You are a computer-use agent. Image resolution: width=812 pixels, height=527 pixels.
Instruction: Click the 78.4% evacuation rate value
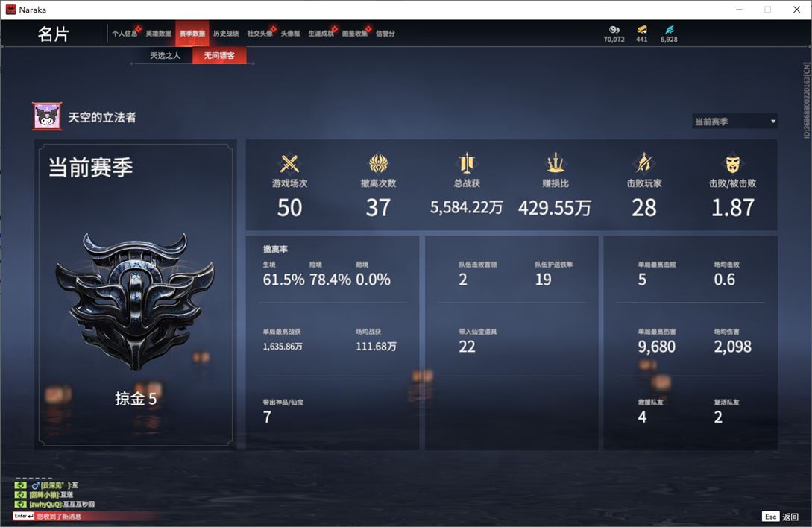point(330,280)
